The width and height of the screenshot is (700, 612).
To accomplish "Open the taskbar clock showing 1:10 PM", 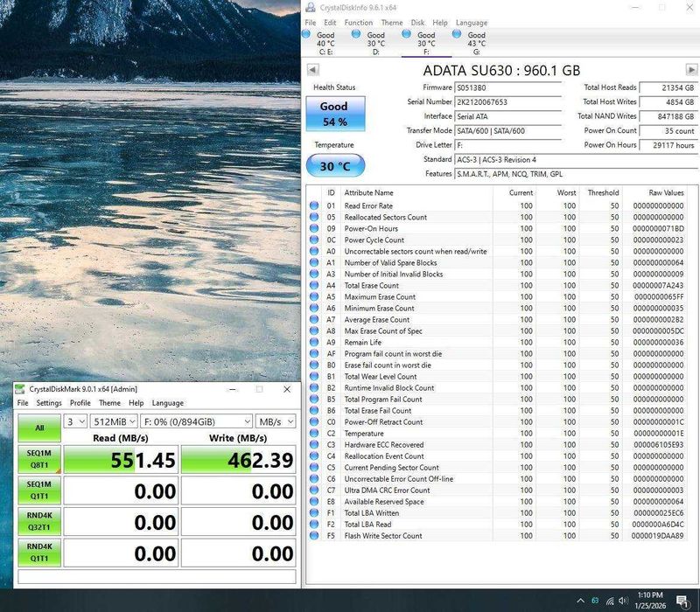I will tap(650, 601).
